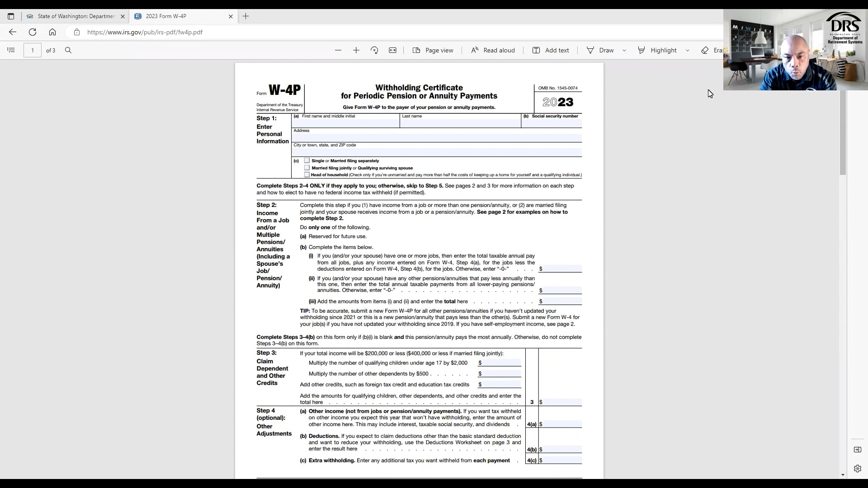The image size is (868, 488).
Task: Go to the browser home page
Action: tap(52, 32)
